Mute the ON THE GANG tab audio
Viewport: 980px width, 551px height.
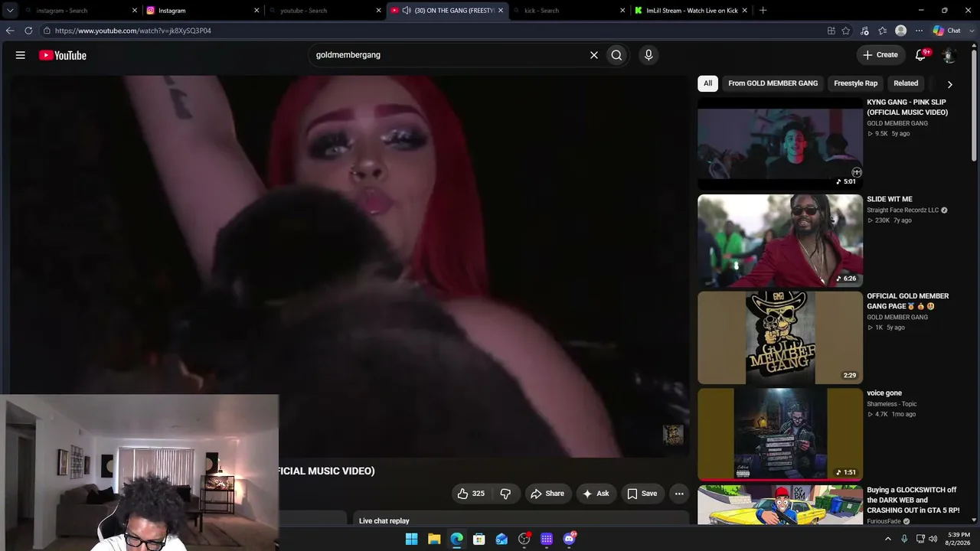click(x=406, y=11)
